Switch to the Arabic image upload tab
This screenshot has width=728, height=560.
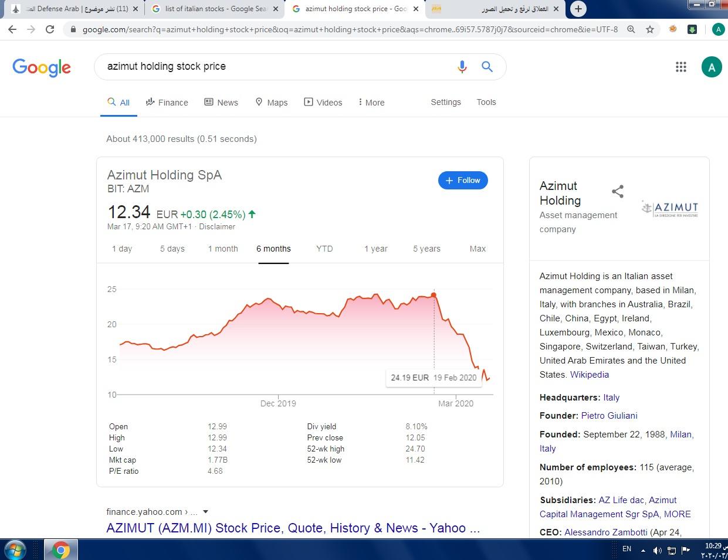click(x=496, y=9)
